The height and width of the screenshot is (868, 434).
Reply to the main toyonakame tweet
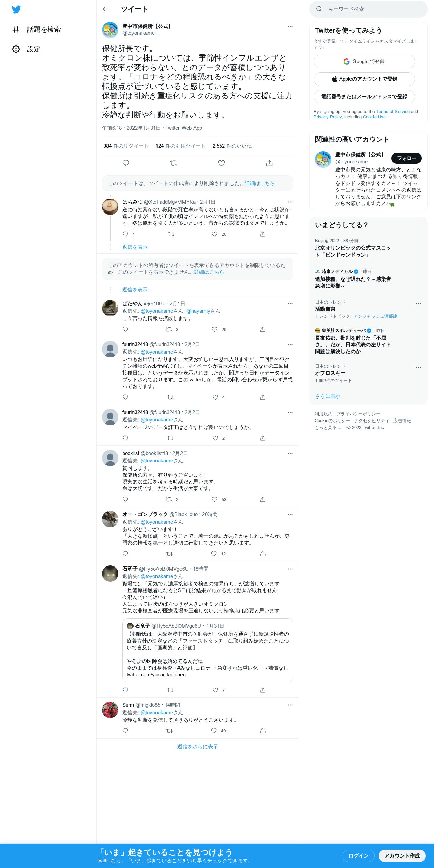click(x=126, y=163)
